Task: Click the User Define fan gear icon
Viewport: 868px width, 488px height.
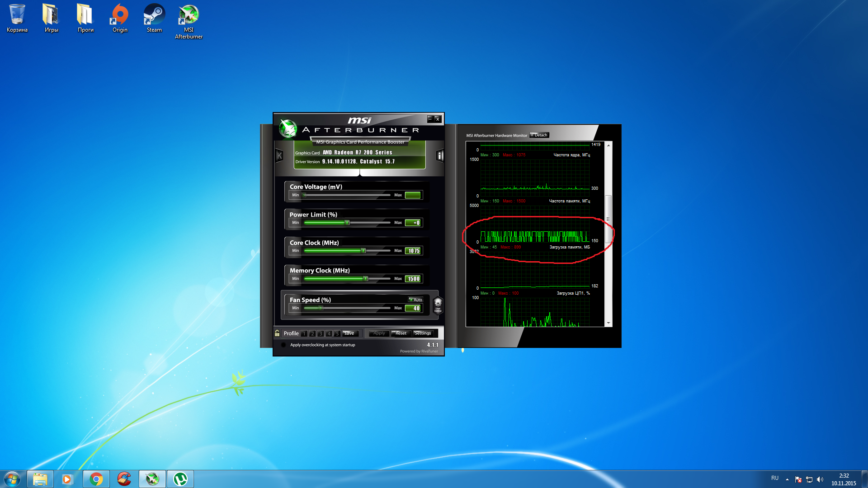Action: tap(438, 305)
